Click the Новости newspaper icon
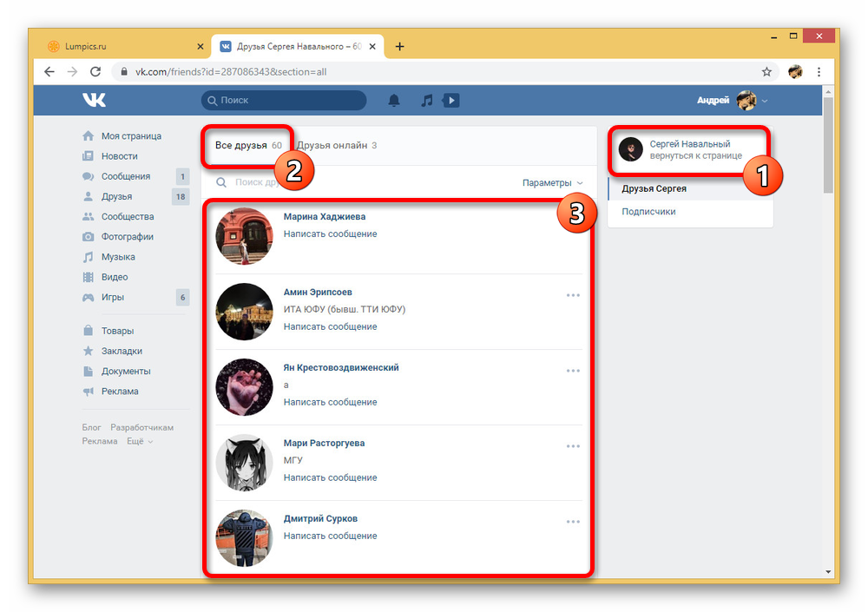Screen dimensions: 868x612 pyautogui.click(x=88, y=155)
